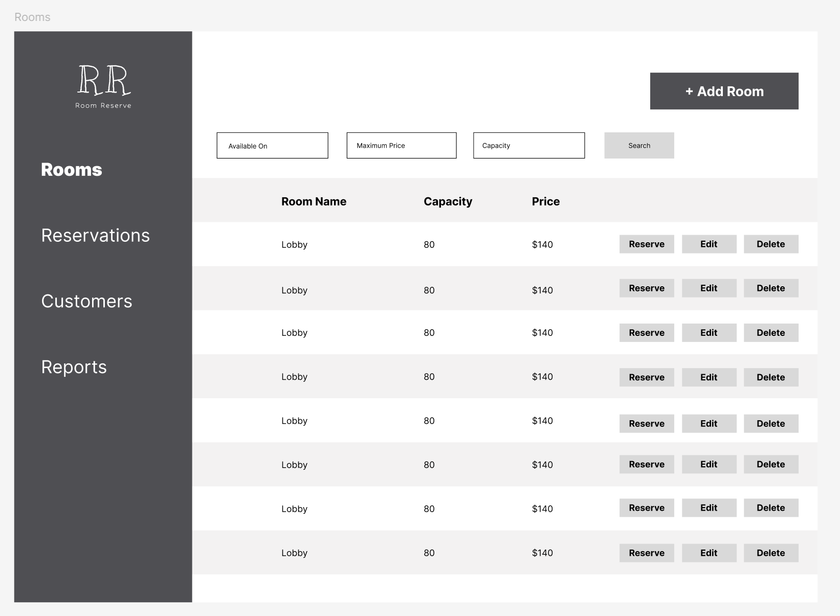Open the Reservations section

click(x=96, y=235)
